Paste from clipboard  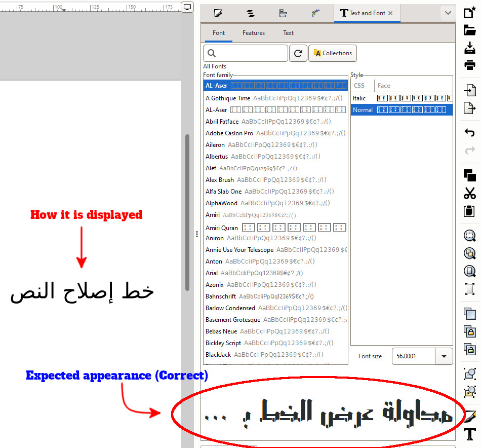[x=470, y=211]
